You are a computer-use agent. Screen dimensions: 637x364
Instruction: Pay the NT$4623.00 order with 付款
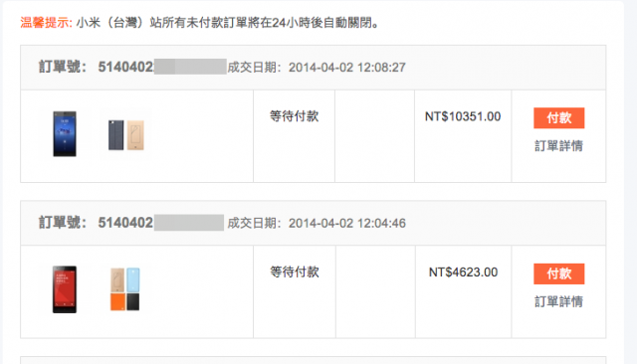[x=559, y=273]
